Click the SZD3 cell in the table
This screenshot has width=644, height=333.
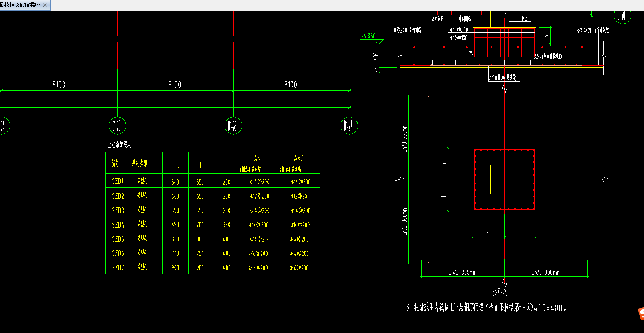118,210
